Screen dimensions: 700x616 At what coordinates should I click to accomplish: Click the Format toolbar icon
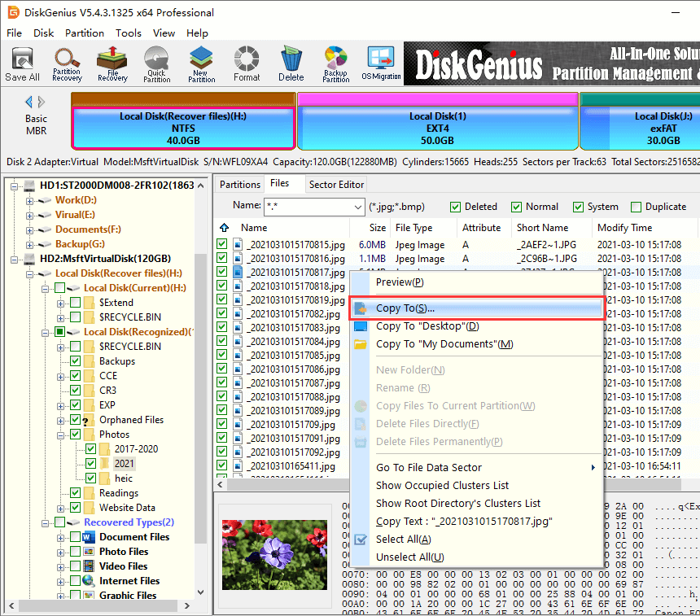(247, 63)
